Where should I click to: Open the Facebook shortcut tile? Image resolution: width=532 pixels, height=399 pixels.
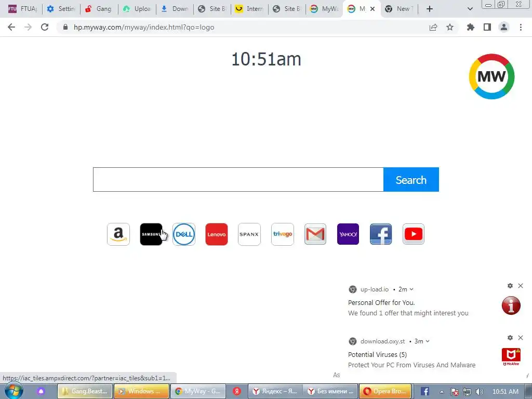(381, 234)
